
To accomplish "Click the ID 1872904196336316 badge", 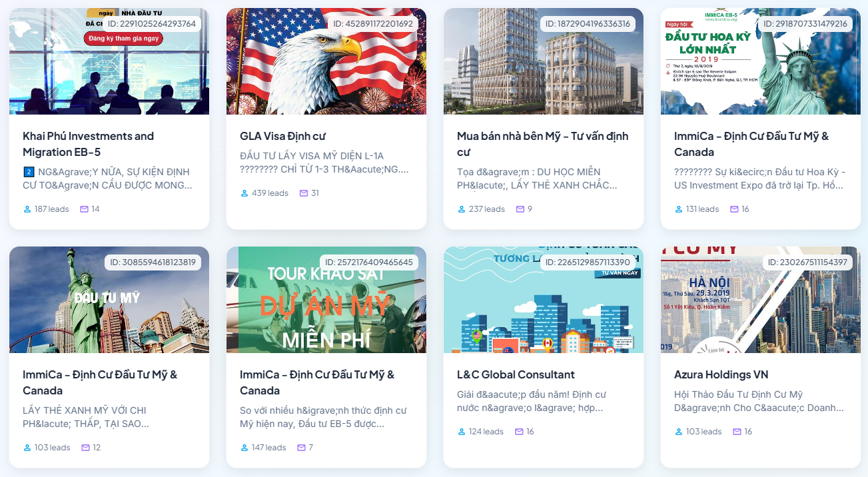I will [x=587, y=24].
